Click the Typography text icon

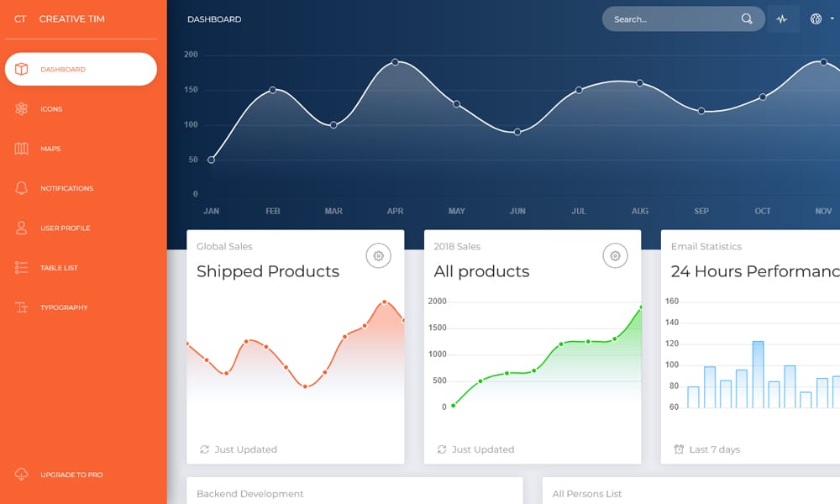tap(23, 307)
